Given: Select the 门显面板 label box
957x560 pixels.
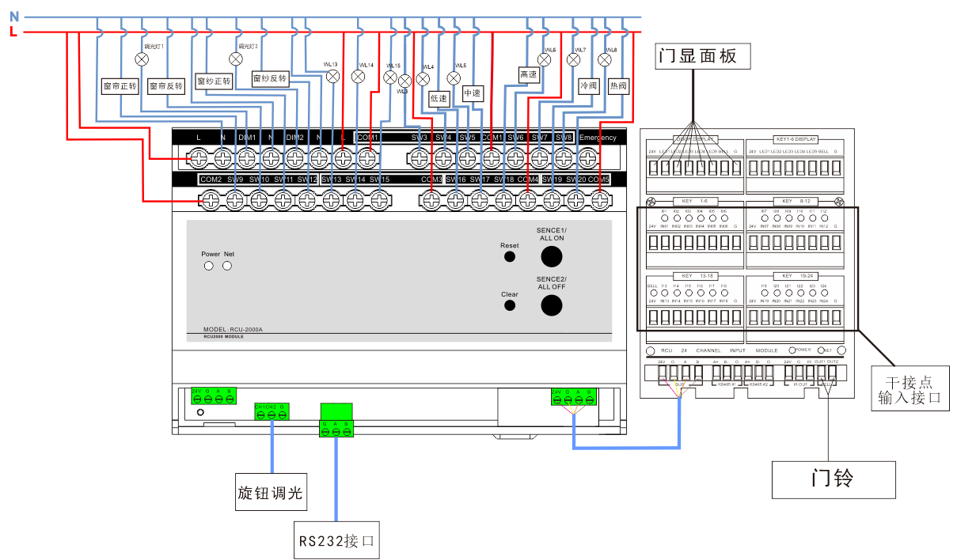Looking at the screenshot, I should [x=697, y=56].
